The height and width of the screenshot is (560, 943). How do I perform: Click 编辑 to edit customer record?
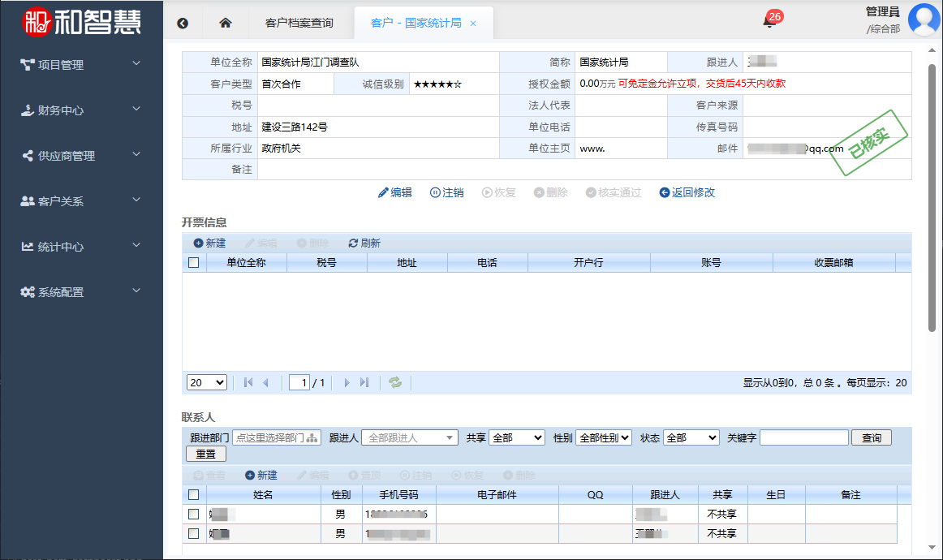(x=395, y=192)
